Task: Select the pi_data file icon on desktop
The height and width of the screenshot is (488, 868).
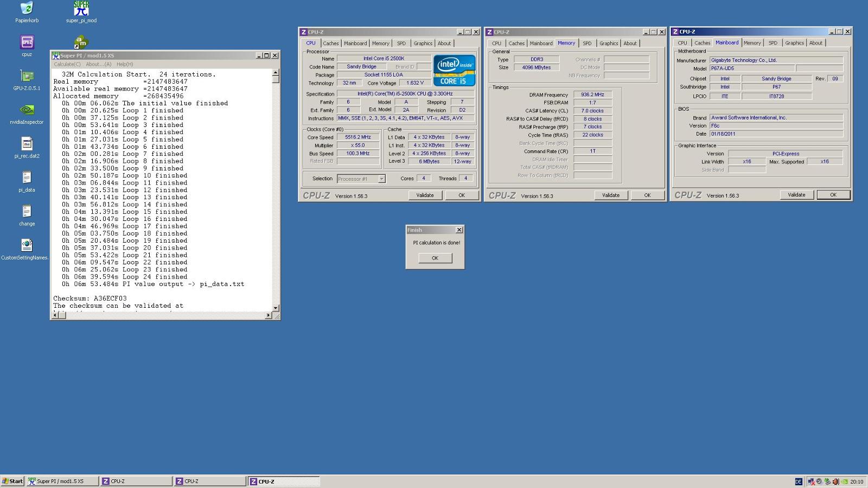Action: [x=27, y=178]
